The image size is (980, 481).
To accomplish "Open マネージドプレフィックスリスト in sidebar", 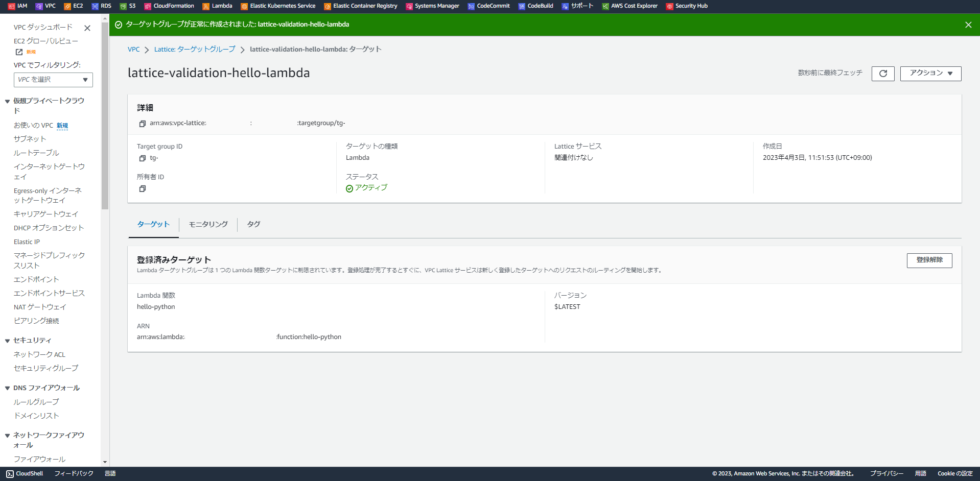I will click(x=49, y=261).
